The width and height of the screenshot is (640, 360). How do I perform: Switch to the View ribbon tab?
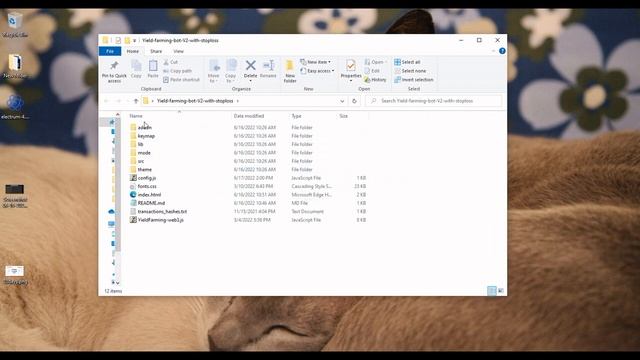178,51
